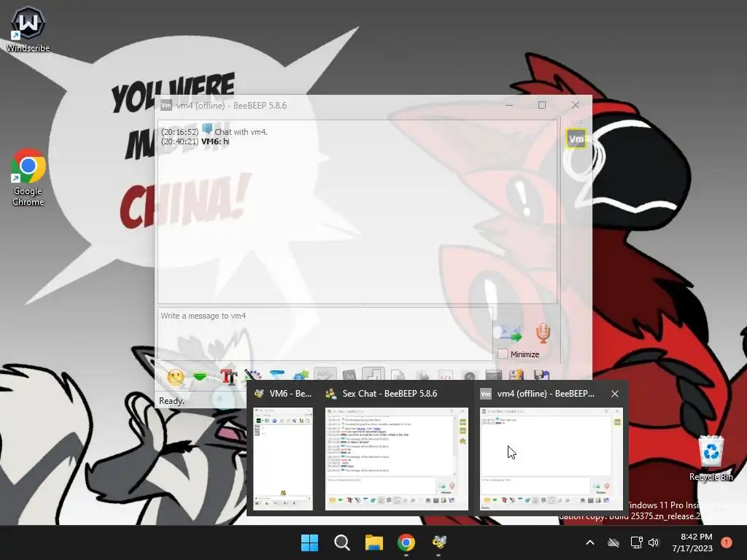This screenshot has height=560, width=747.
Task: Record a voice message with microphone
Action: click(543, 332)
